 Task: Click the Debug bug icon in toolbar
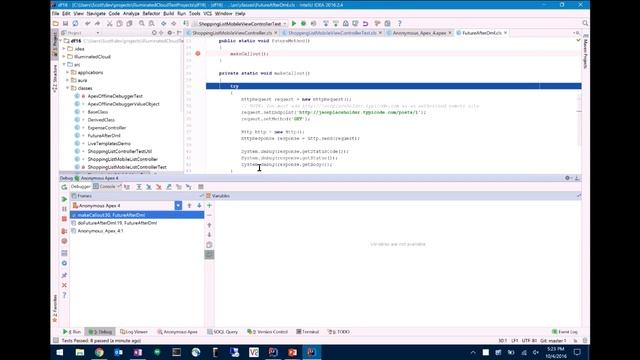tap(303, 24)
